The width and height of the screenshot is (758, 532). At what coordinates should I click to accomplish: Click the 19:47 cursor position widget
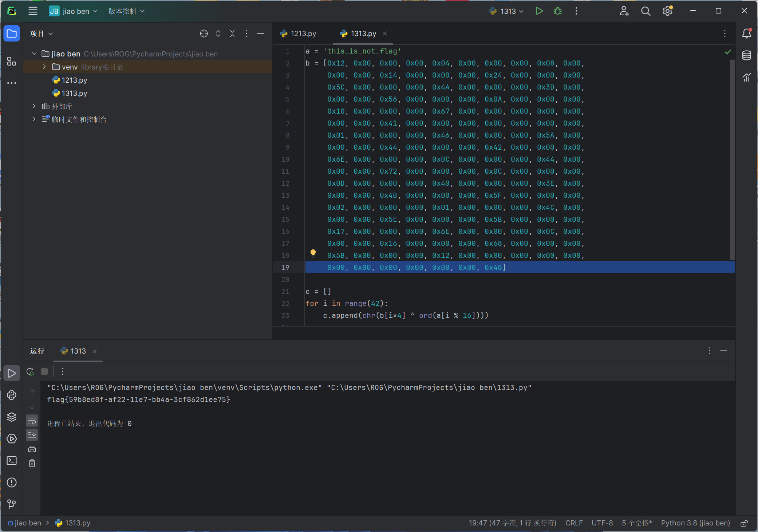[512, 523]
